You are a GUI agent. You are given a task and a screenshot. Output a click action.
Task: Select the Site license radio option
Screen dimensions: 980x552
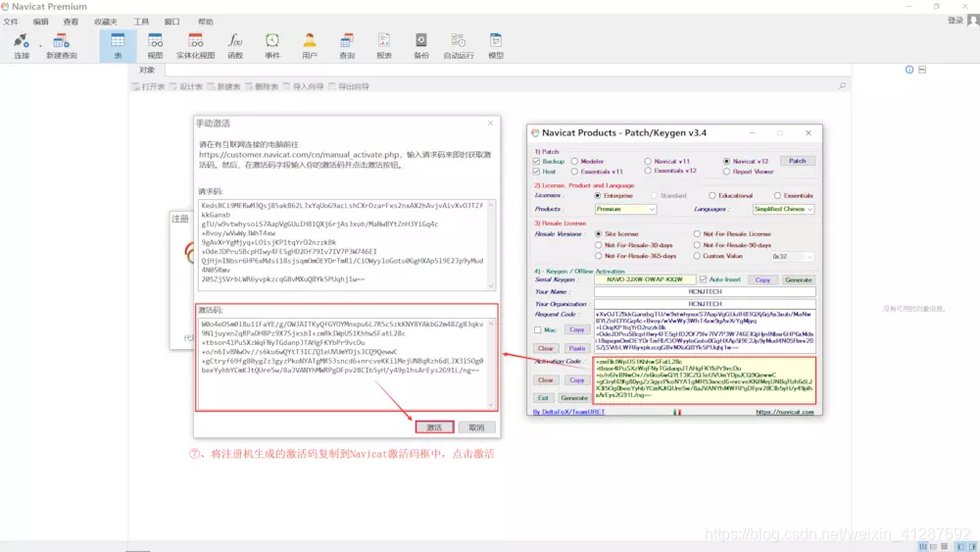pos(598,233)
